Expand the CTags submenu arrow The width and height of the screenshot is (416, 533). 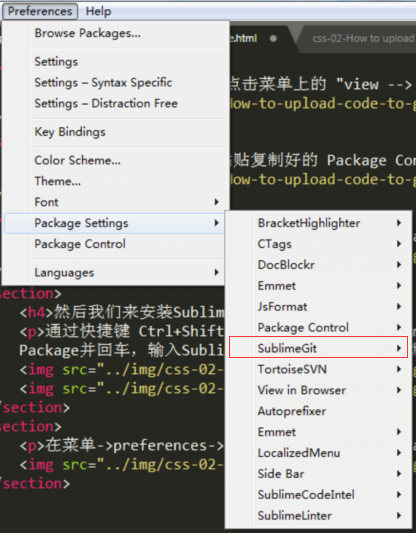[399, 244]
